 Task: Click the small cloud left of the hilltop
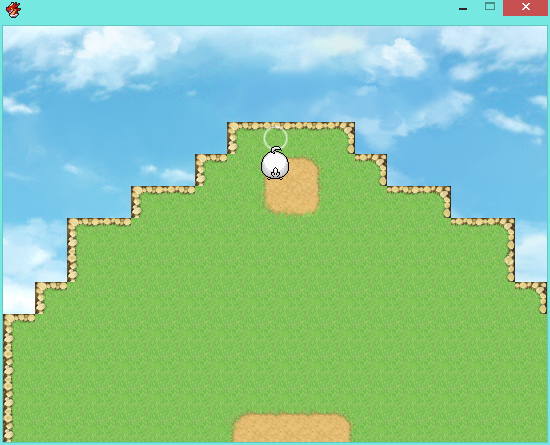click(x=168, y=173)
